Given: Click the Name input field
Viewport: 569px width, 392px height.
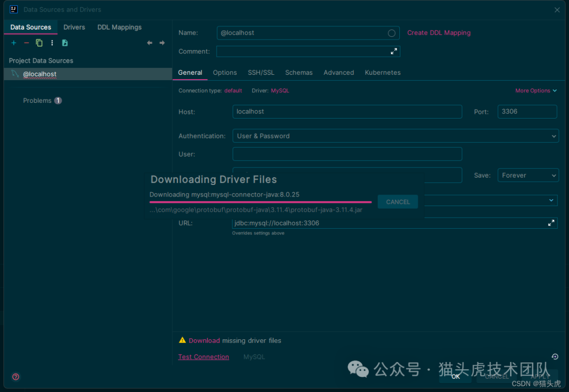Looking at the screenshot, I should [308, 33].
